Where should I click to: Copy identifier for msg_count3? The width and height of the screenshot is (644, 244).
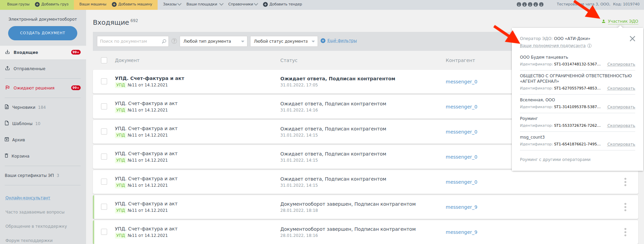click(x=621, y=144)
